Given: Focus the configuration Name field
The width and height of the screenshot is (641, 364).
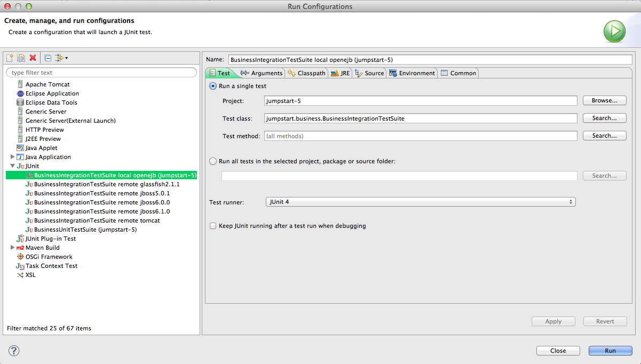Looking at the screenshot, I should (x=430, y=60).
